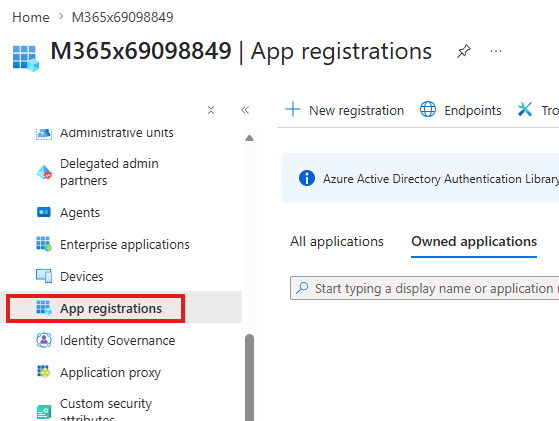
Task: Click the Enterprise applications icon
Action: coord(44,244)
